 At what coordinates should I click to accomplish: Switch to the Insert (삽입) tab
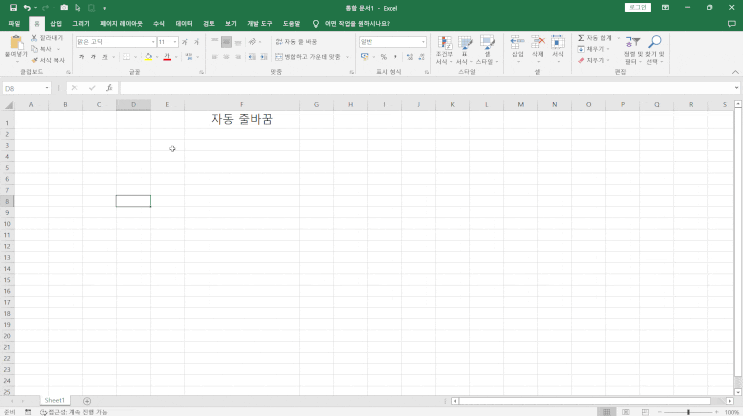click(x=56, y=23)
